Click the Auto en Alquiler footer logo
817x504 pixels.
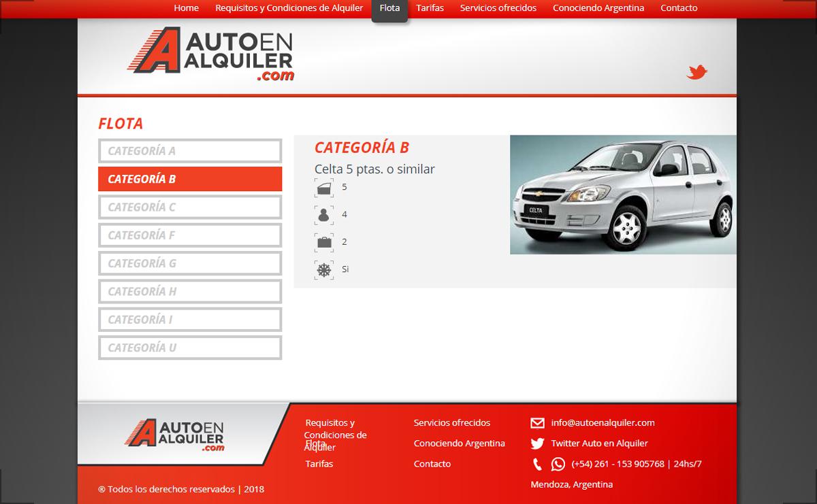(175, 435)
